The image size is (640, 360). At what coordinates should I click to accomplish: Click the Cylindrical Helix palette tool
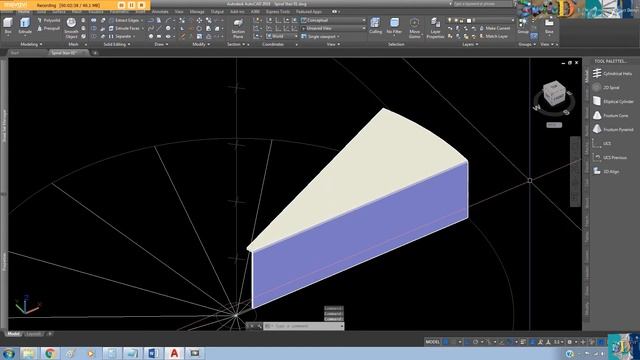613,73
